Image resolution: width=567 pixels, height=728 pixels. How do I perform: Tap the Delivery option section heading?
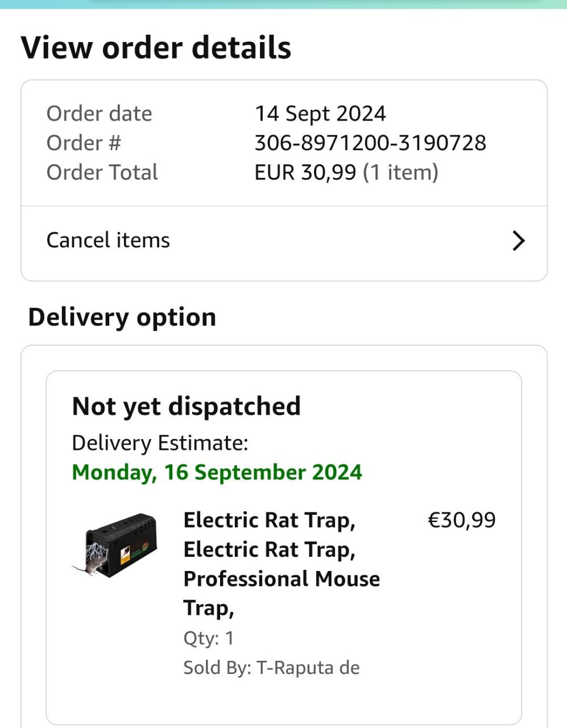(x=122, y=317)
